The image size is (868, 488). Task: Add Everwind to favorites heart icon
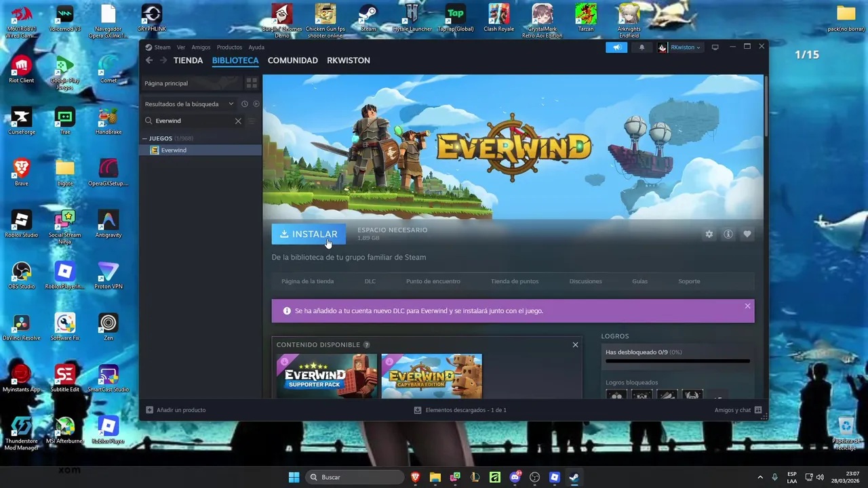(x=747, y=234)
